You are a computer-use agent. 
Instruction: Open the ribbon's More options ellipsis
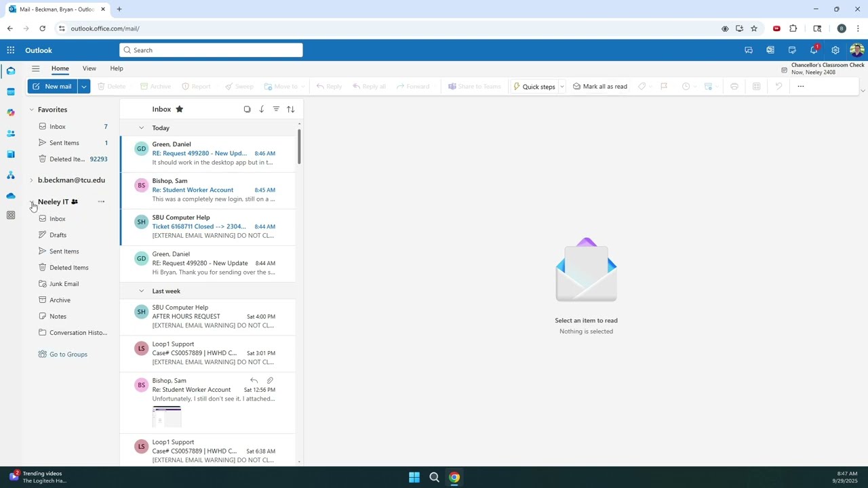click(x=801, y=86)
